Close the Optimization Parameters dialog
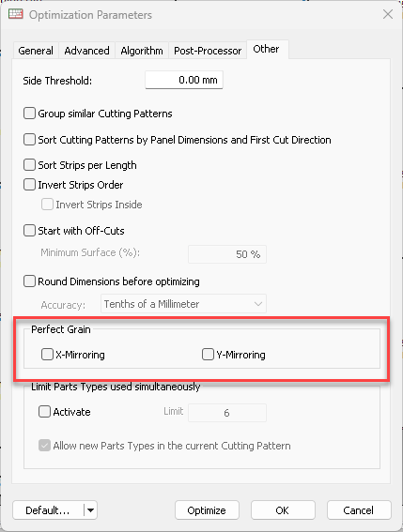 388,14
